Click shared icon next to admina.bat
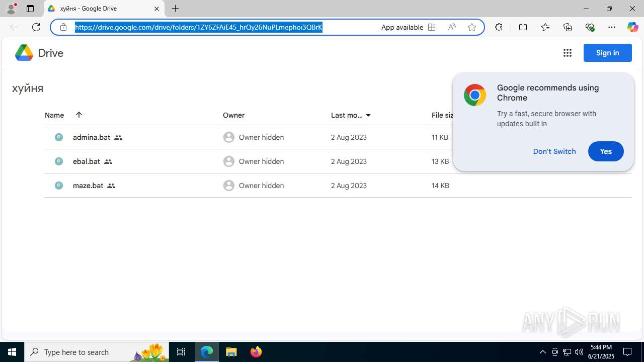The image size is (644, 362). [118, 137]
